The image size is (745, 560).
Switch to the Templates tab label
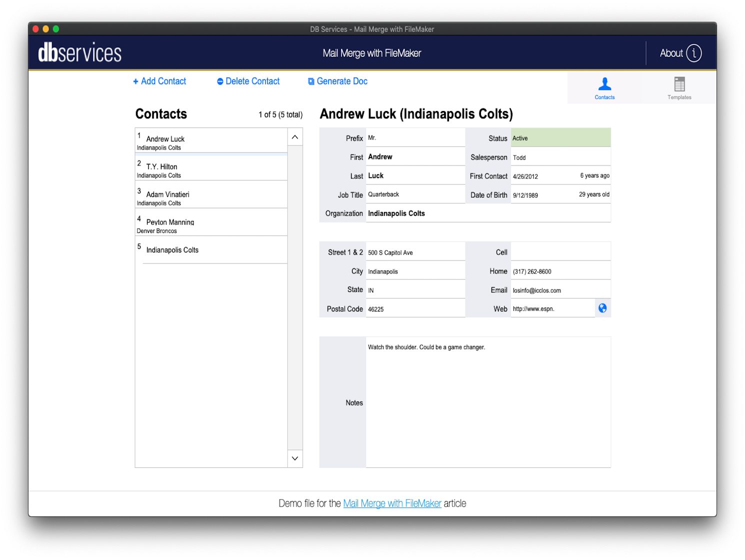679,97
